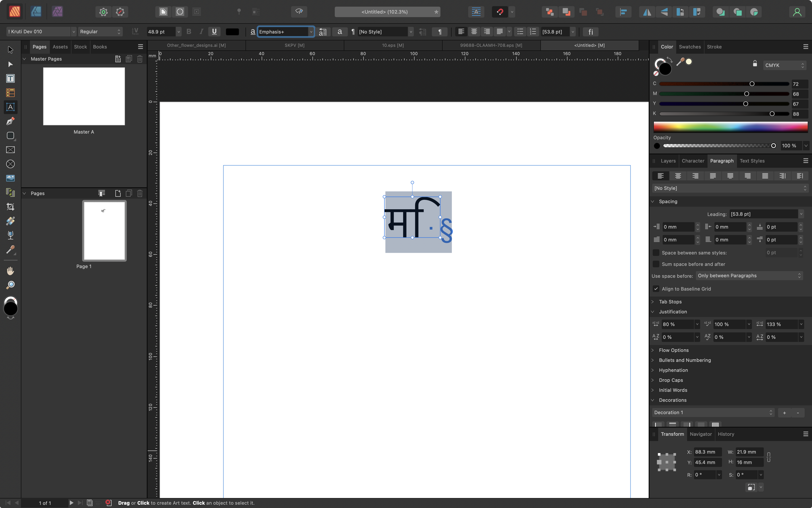Click the ligatures fi icon
This screenshot has width=812, height=508.
click(x=590, y=32)
